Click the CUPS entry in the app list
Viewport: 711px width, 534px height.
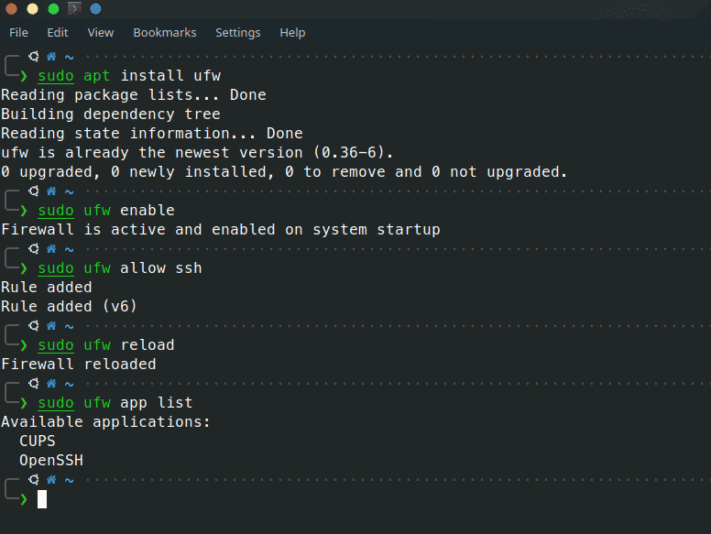(x=37, y=441)
